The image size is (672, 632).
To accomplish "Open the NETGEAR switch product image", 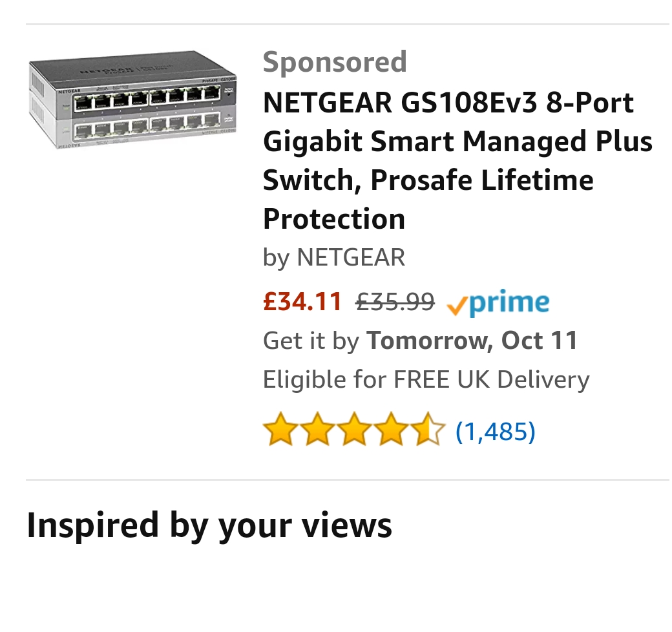I will 133,100.
